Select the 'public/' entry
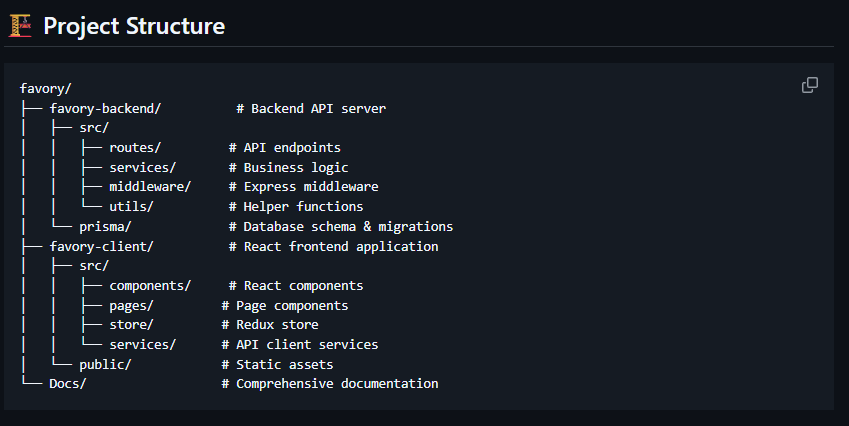The height and width of the screenshot is (426, 849). (x=105, y=364)
